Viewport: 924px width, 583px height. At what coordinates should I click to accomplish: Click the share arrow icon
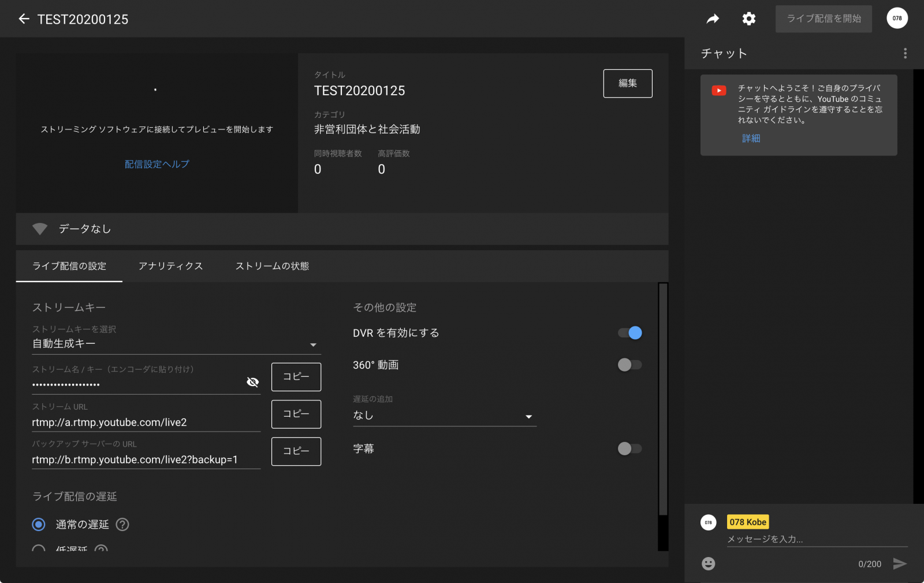713,19
